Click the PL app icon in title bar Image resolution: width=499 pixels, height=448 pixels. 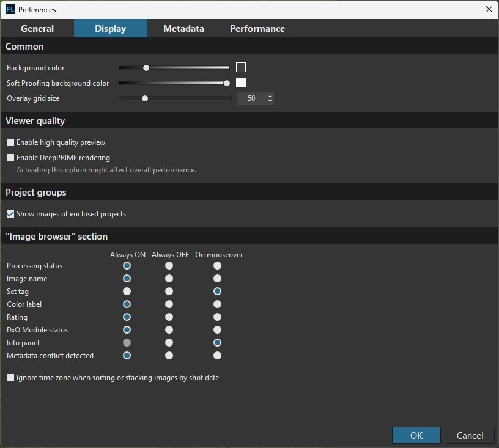tap(10, 10)
